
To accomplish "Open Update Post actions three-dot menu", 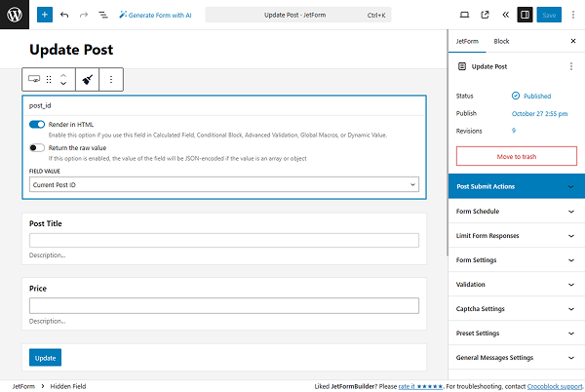I will point(571,66).
